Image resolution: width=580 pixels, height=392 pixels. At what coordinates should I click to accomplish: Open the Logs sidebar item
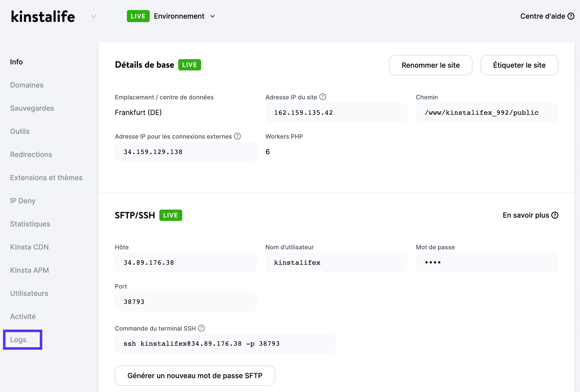(x=18, y=340)
